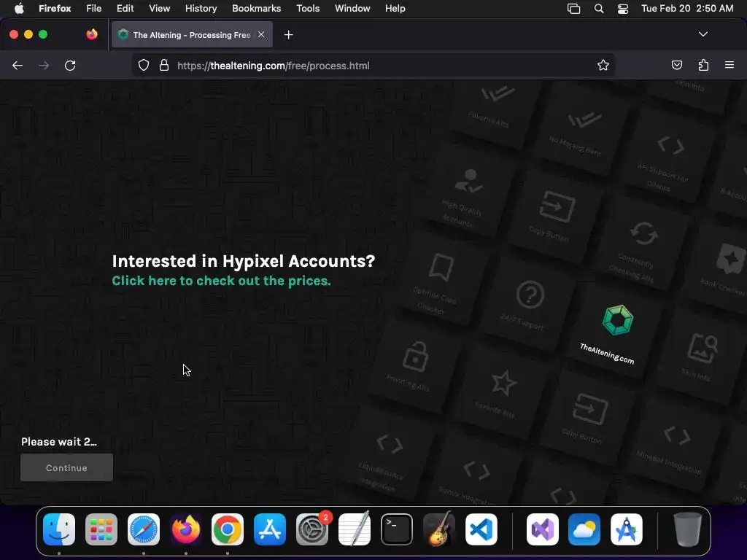The height and width of the screenshot is (560, 747).
Task: Open a new tab with plus button
Action: [288, 35]
